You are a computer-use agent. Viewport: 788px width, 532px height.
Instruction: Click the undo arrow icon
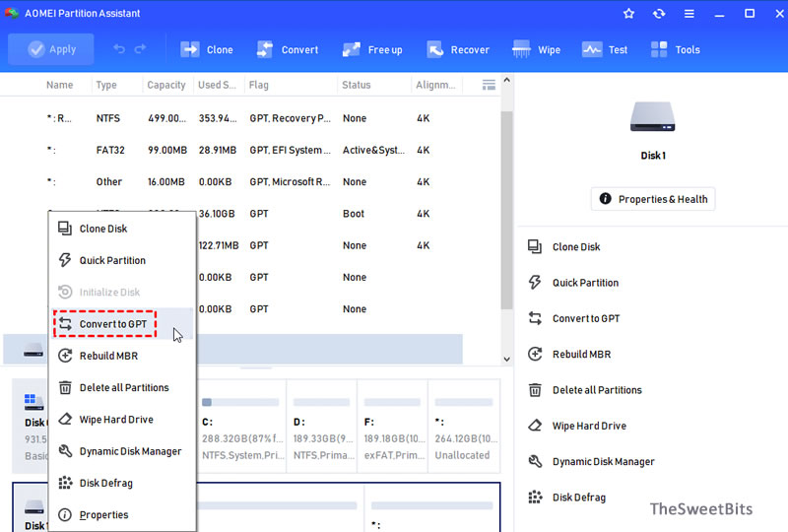(x=119, y=49)
